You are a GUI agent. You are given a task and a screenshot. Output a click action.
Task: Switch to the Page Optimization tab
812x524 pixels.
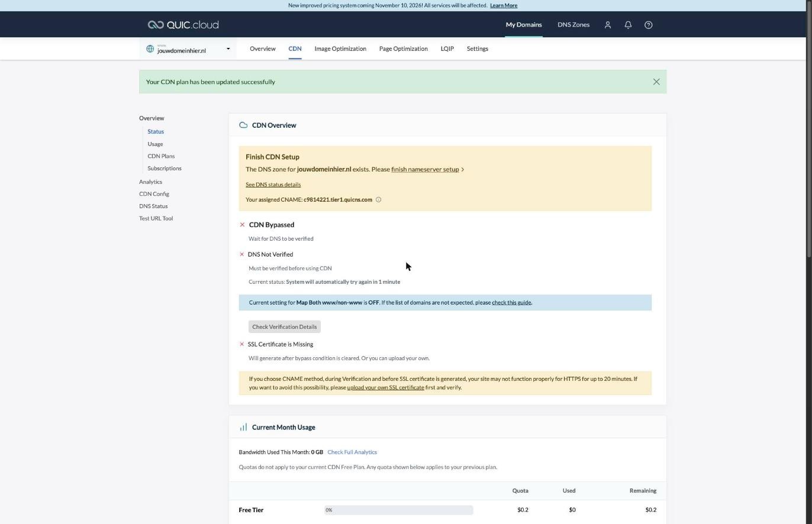[404, 48]
